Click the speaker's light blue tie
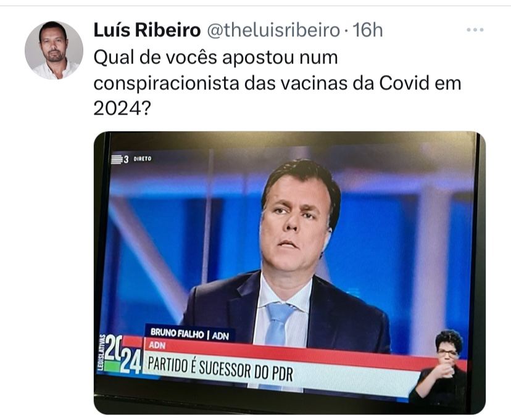The height and width of the screenshot is (420, 511). coord(278,323)
